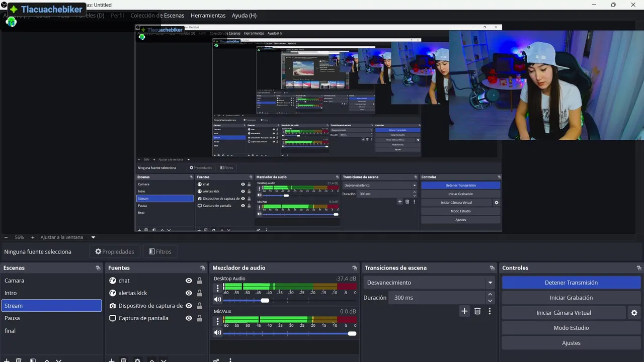
Task: Toggle lock on Captura de pantalla source
Action: 199,318
